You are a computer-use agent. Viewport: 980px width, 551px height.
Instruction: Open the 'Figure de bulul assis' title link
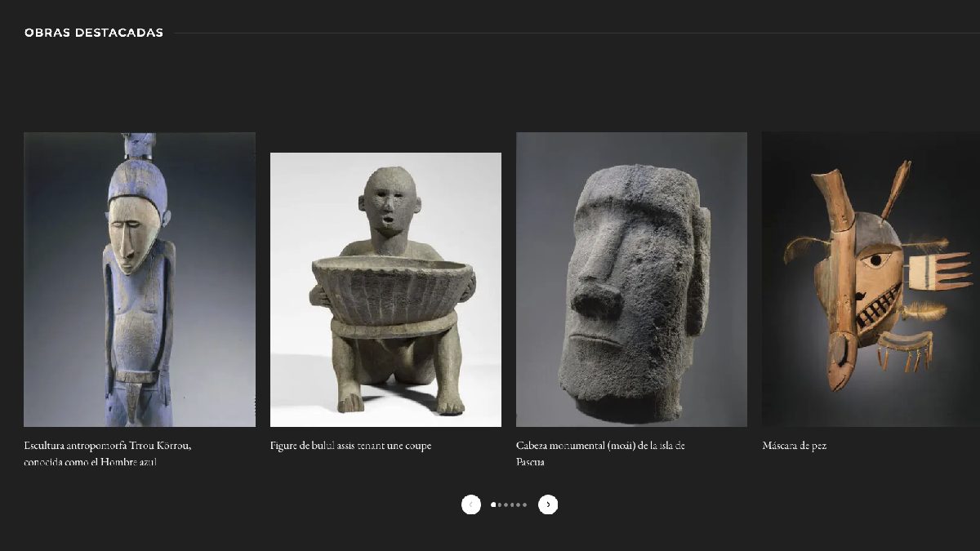350,446
